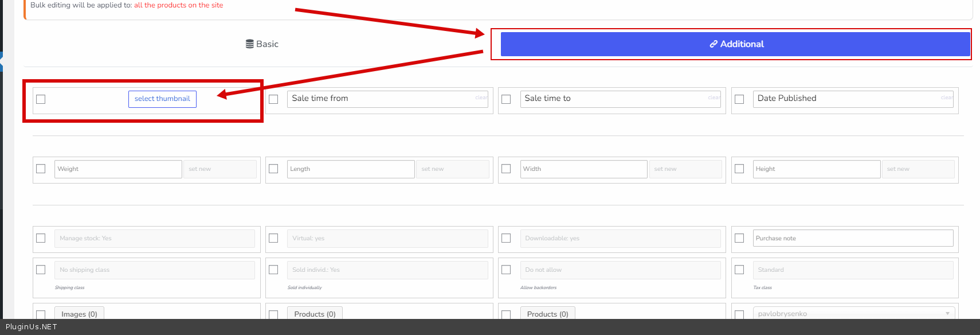This screenshot has height=335, width=980.
Task: Click the select thumbnail button
Action: [x=162, y=99]
